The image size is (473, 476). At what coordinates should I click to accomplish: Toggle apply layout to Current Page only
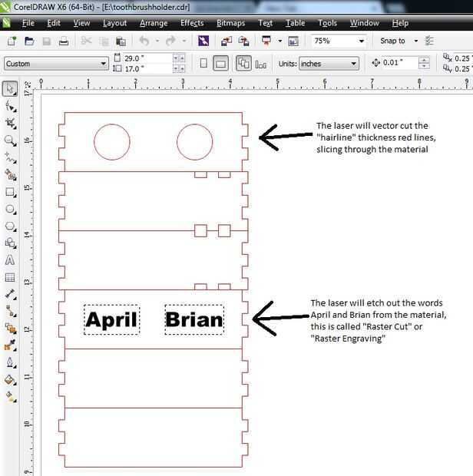[x=261, y=64]
